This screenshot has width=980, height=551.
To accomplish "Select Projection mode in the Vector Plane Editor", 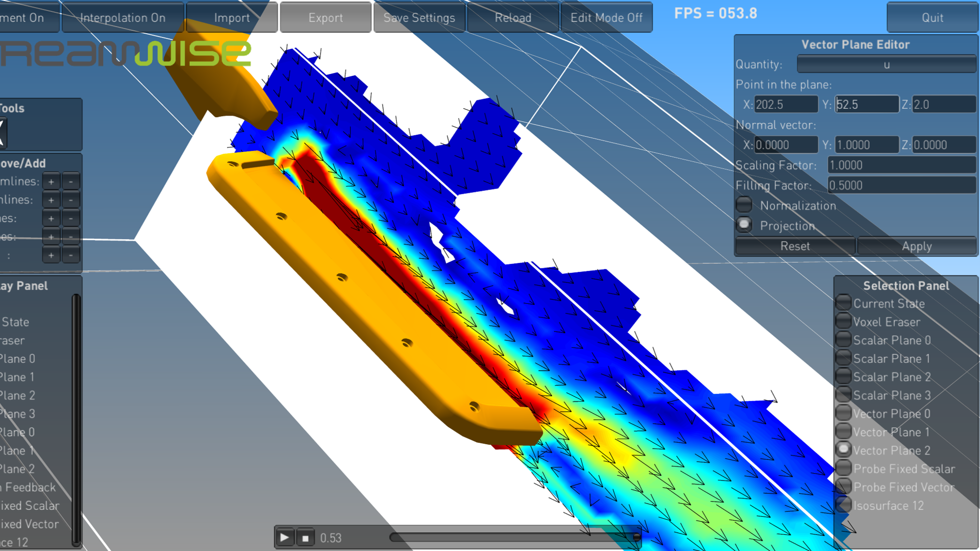I will point(744,224).
